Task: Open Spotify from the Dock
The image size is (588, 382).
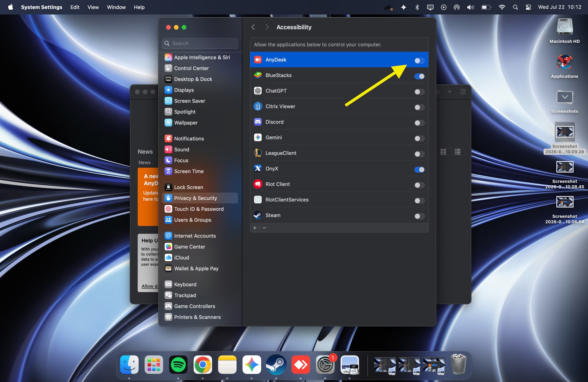Action: (x=178, y=365)
